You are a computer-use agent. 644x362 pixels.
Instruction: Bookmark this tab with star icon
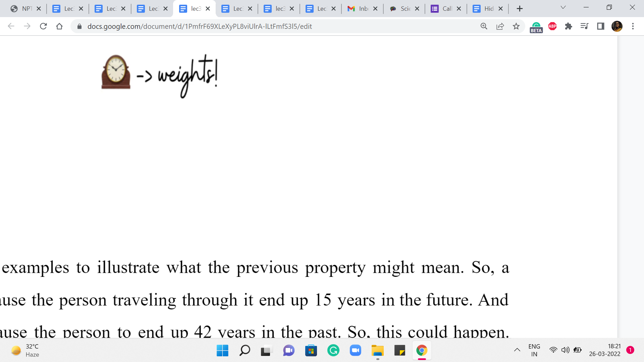tap(516, 26)
